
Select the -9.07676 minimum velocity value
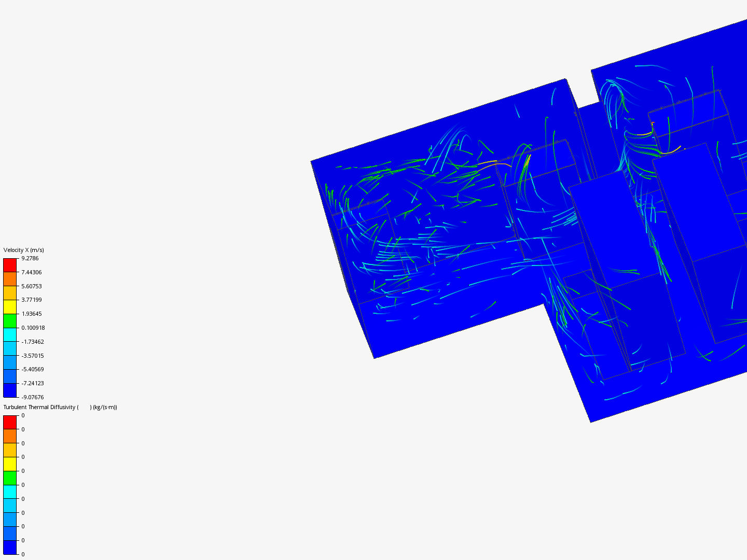pos(33,397)
